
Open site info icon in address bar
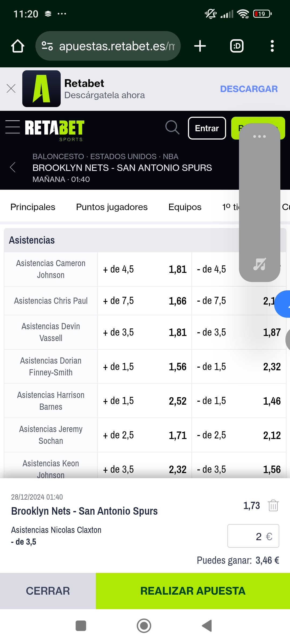click(47, 46)
